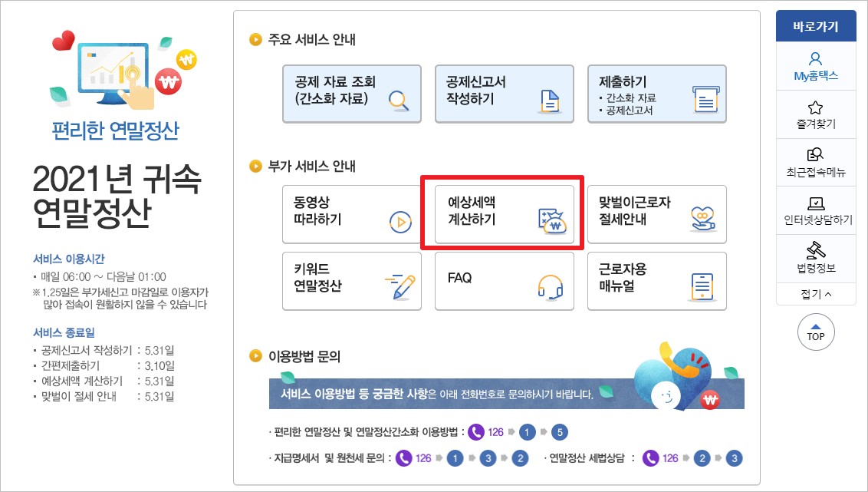Click the TOP button to scroll up
This screenshot has width=868, height=492.
point(815,332)
